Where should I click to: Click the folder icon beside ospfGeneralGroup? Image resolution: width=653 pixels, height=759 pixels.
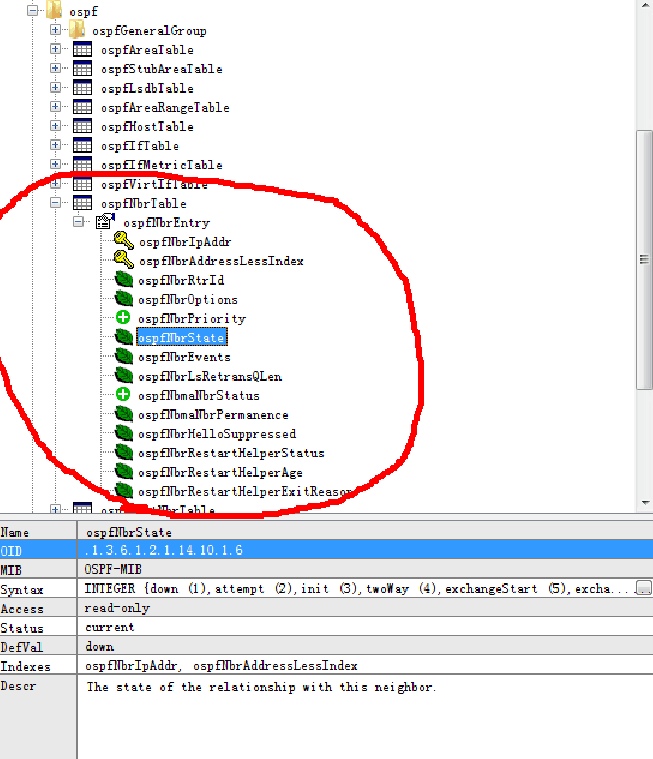click(77, 31)
